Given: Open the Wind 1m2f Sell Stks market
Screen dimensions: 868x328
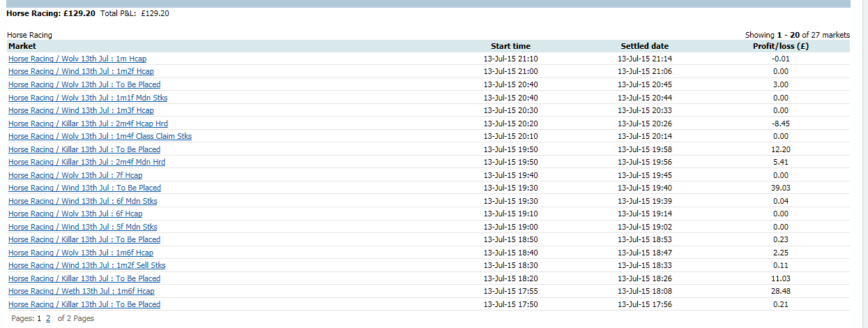Looking at the screenshot, I should coord(86,265).
